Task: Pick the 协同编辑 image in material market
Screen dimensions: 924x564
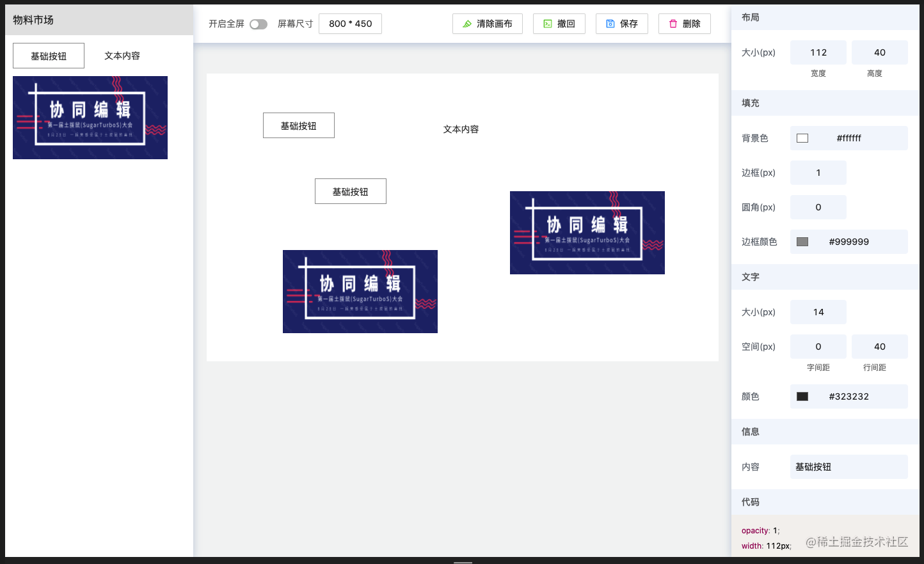Action: click(90, 118)
